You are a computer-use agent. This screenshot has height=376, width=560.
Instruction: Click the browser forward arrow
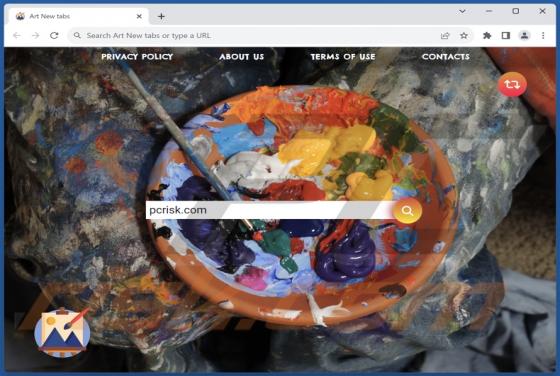point(35,35)
